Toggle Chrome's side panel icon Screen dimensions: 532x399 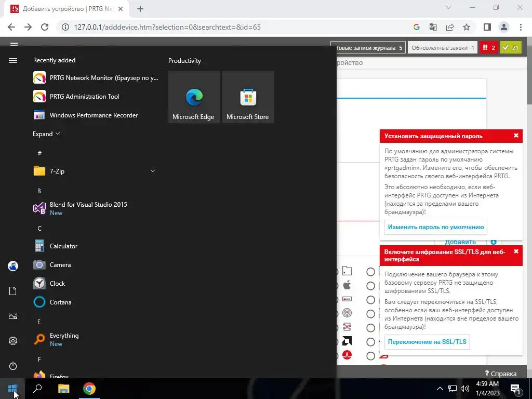487,27
